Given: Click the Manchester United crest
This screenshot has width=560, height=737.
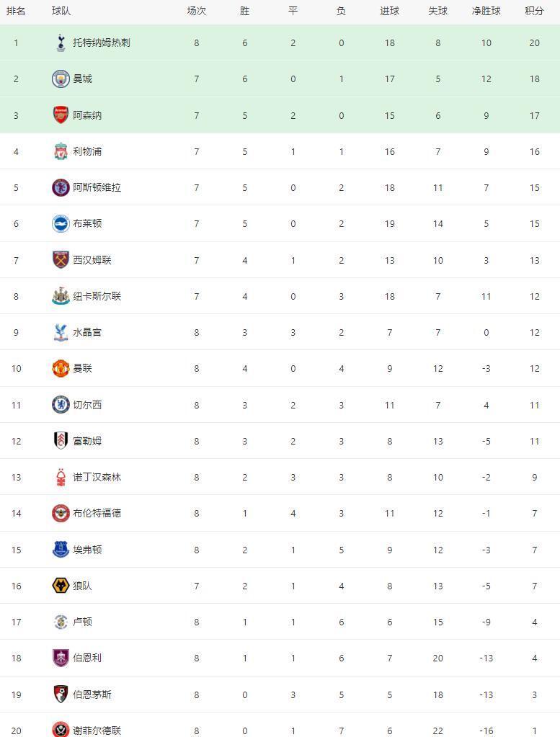Looking at the screenshot, I should [61, 368].
